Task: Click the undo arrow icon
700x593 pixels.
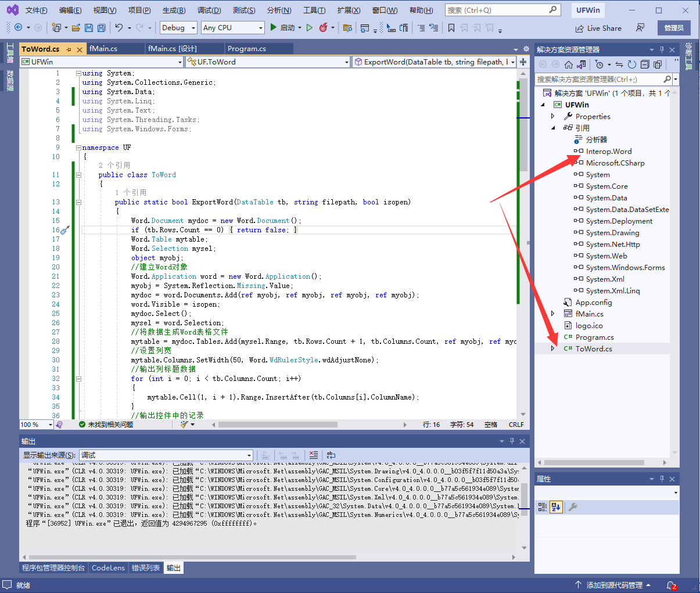Action: (119, 28)
